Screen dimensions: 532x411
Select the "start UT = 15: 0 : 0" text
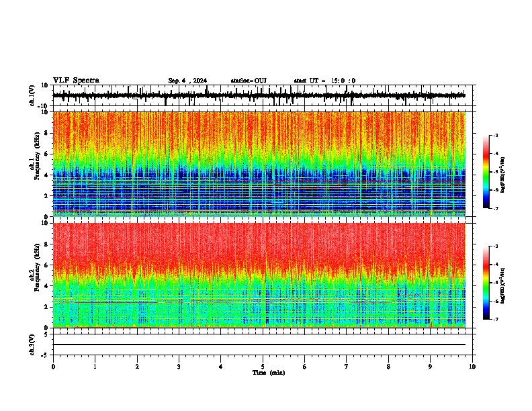tap(324, 81)
